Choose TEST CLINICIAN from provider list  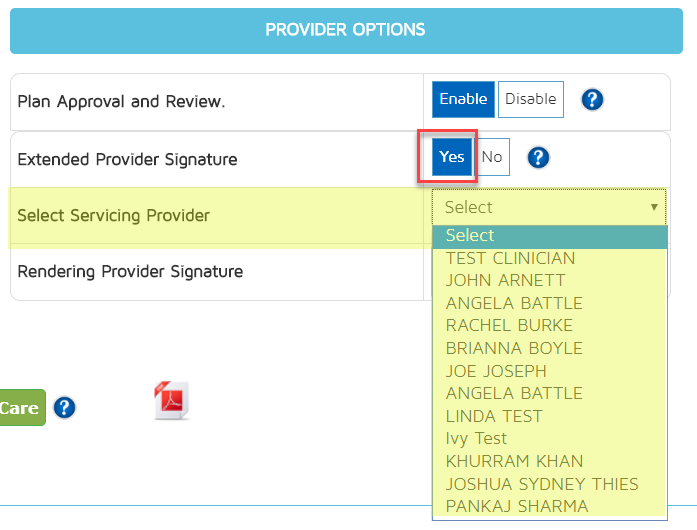point(510,258)
